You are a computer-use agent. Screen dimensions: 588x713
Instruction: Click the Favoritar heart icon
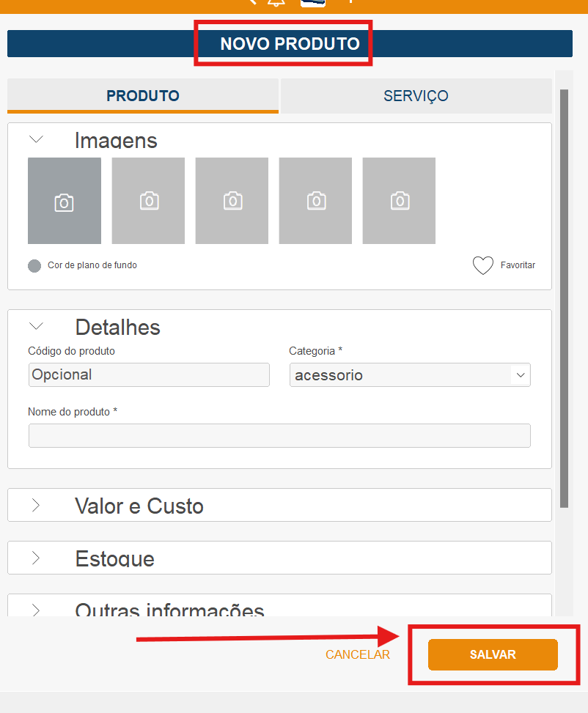coord(482,265)
